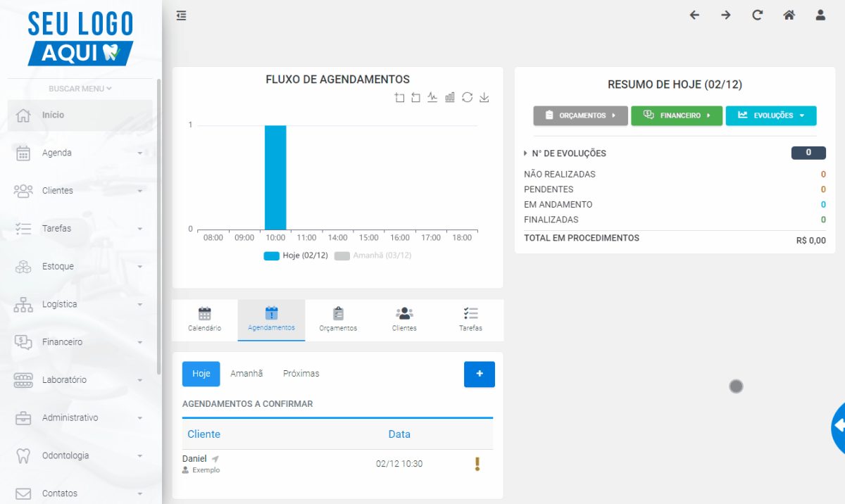Screen dimensions: 845x504
Task: Click the location arrow icon next to Daniel
Action: coord(215,459)
